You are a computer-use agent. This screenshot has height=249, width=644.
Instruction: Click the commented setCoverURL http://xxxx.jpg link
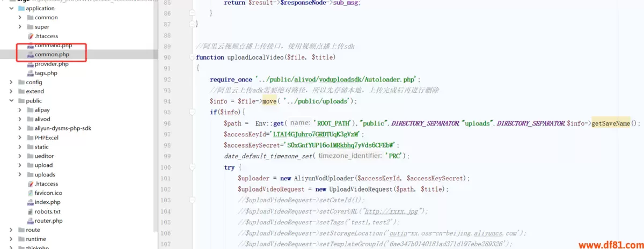[x=393, y=211]
